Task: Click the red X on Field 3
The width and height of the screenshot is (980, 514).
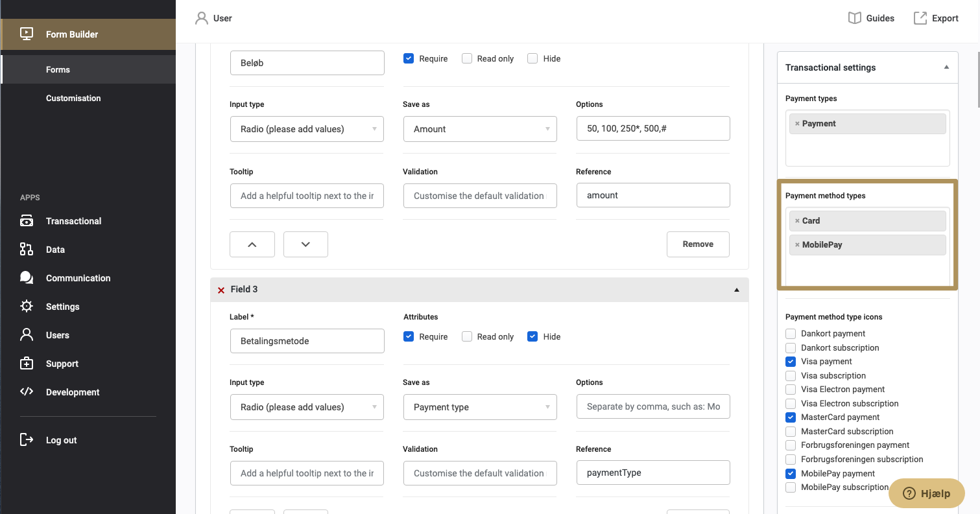Action: [221, 290]
